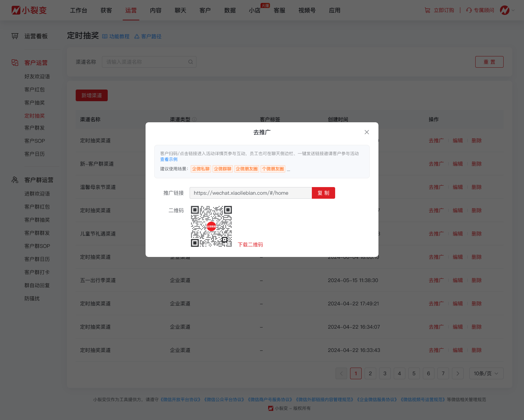Open 《企业微信服务协议》 footer link
This screenshot has height=420, width=524.
(x=377, y=400)
